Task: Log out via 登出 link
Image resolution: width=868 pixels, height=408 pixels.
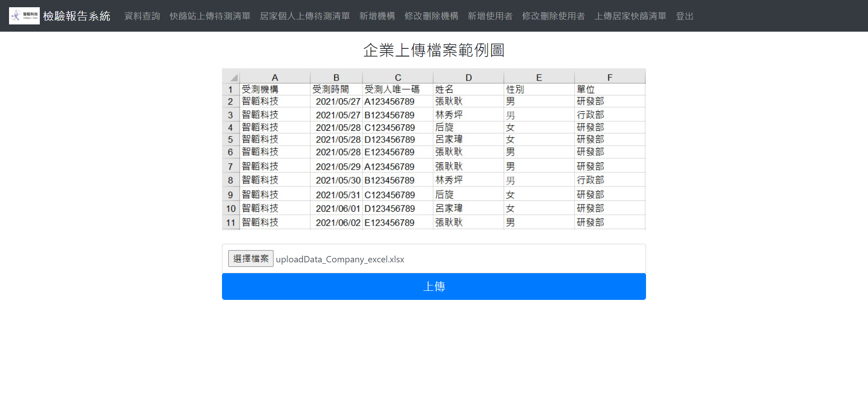Action: [684, 16]
